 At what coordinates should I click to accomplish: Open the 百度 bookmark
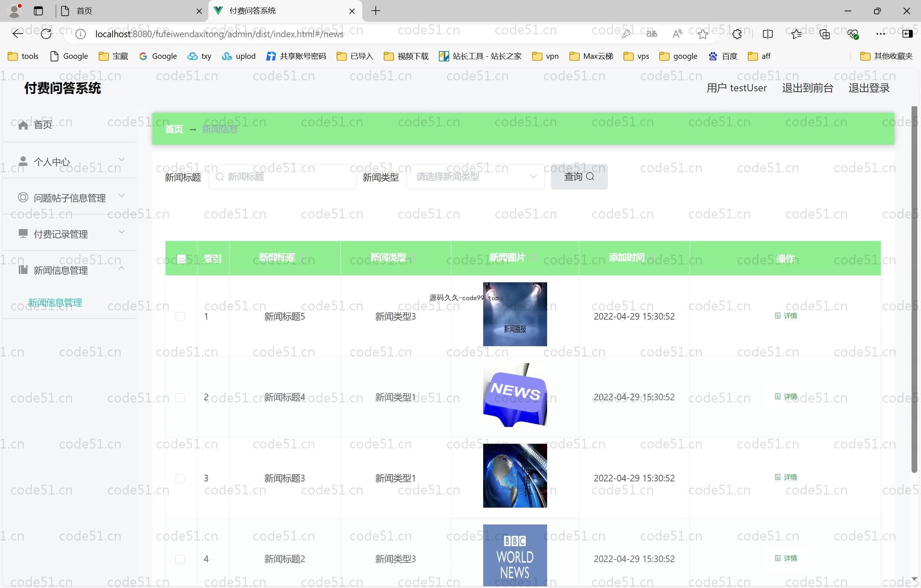point(723,56)
